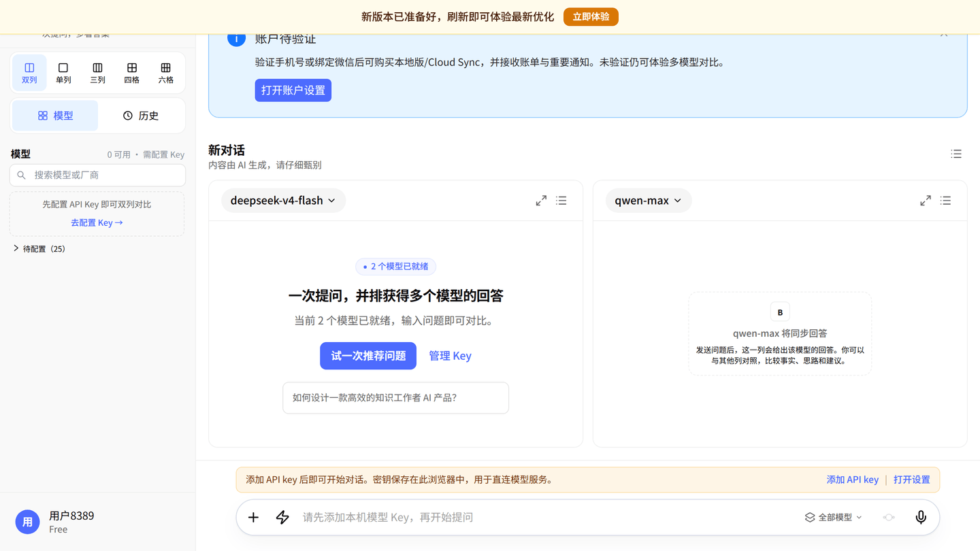The height and width of the screenshot is (551, 980).
Task: Open the 去配置 Key link
Action: click(97, 222)
